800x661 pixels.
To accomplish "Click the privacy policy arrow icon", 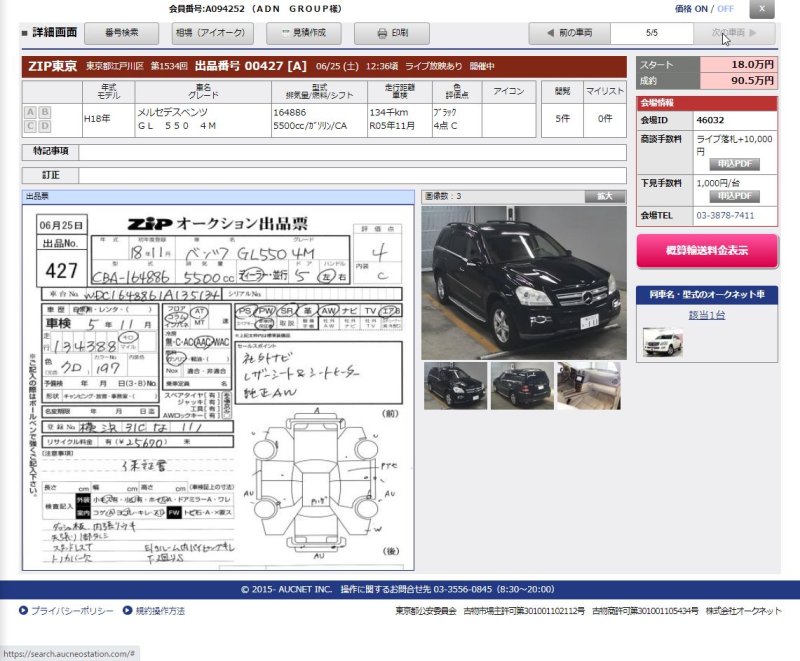I will click(x=23, y=611).
